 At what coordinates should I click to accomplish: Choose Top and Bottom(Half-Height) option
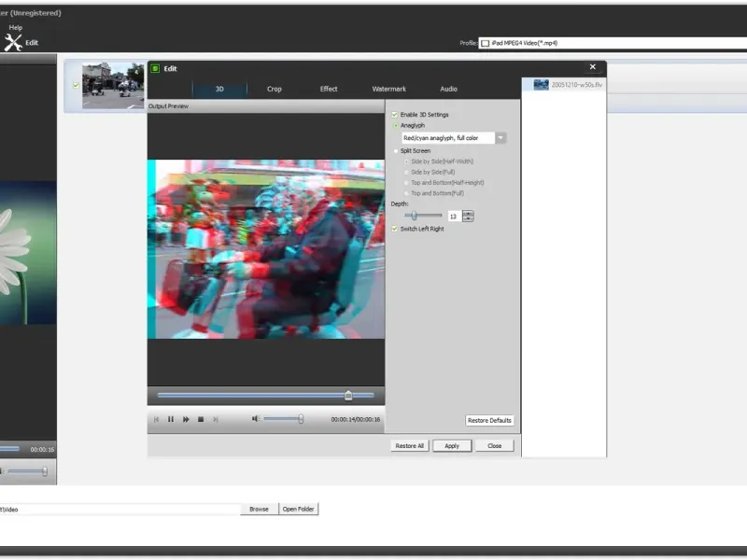pyautogui.click(x=406, y=183)
